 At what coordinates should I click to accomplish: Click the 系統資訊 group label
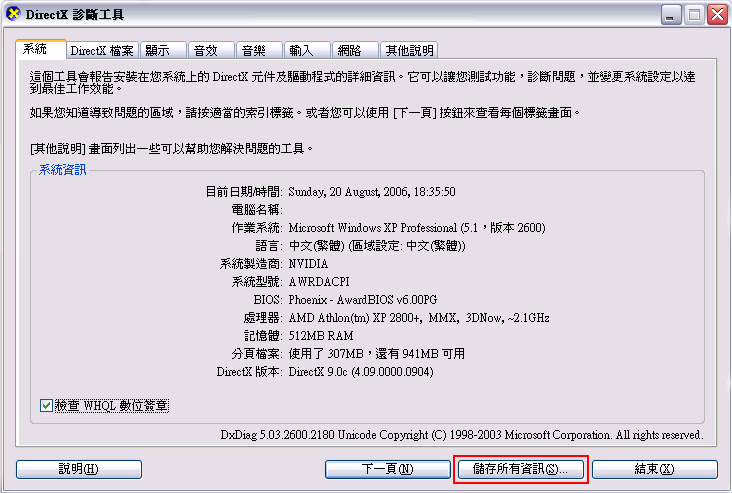[x=63, y=169]
